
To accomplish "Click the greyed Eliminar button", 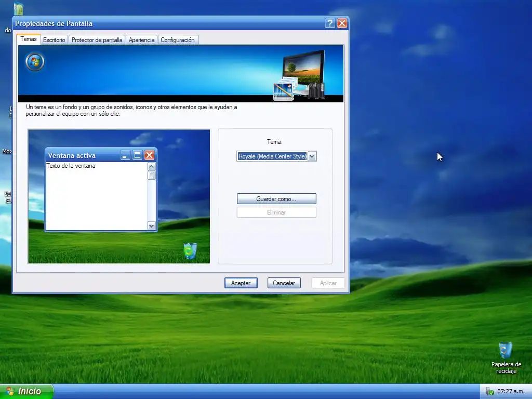I will pos(276,212).
